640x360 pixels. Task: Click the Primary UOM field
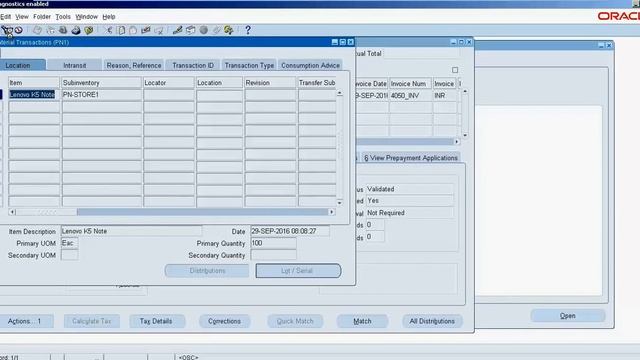[69, 243]
